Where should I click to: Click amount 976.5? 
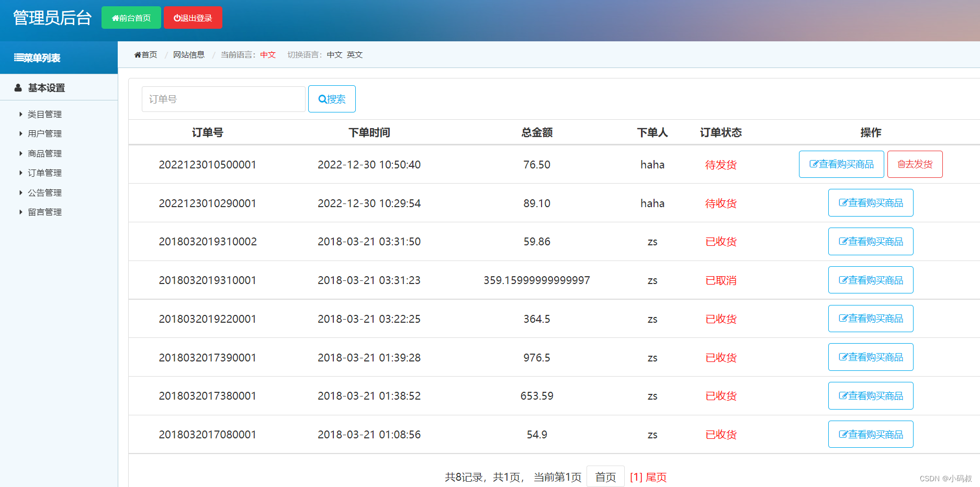(537, 358)
